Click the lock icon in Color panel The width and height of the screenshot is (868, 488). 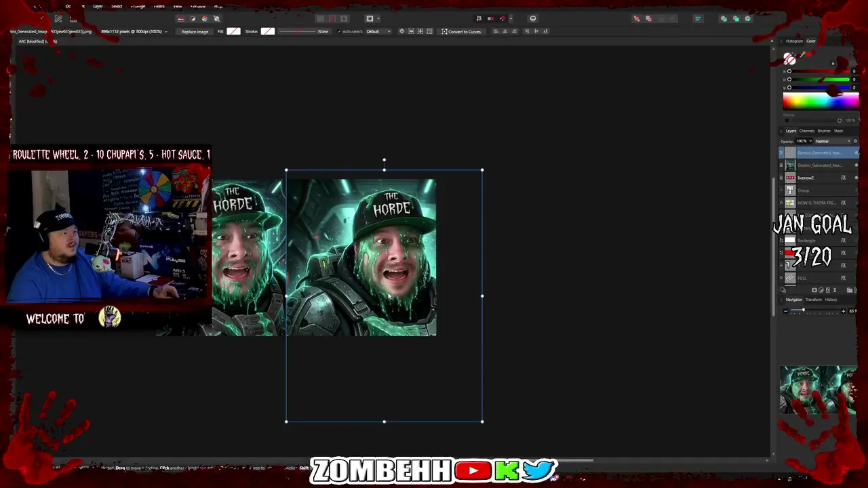[833, 63]
